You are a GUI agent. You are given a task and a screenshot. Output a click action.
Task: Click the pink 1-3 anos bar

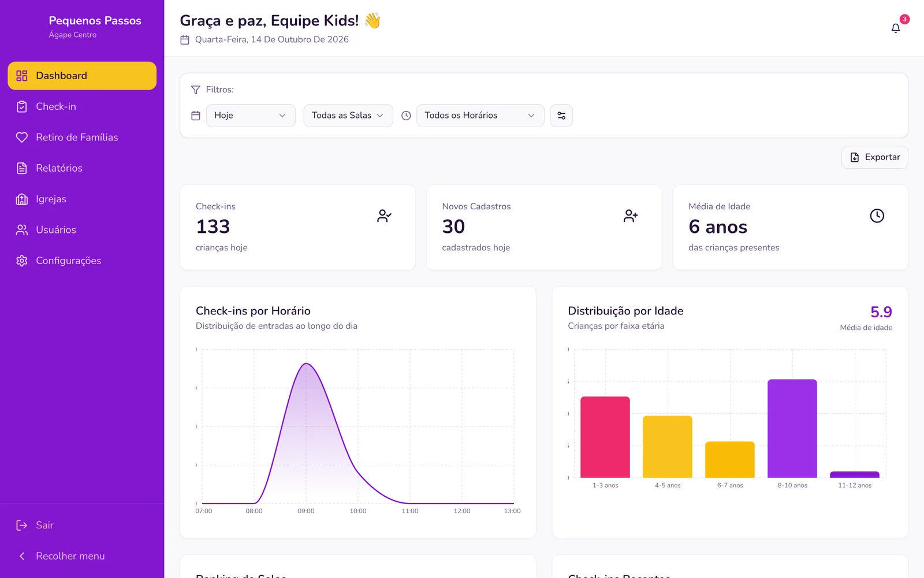click(x=605, y=437)
